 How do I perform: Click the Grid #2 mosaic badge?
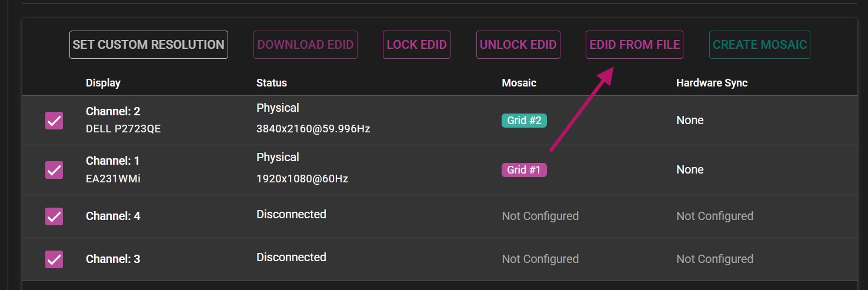tap(524, 121)
